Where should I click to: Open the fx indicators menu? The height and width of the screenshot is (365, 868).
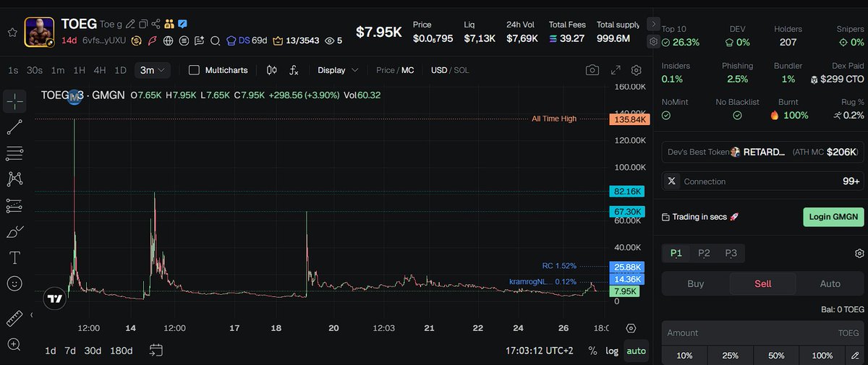(294, 70)
